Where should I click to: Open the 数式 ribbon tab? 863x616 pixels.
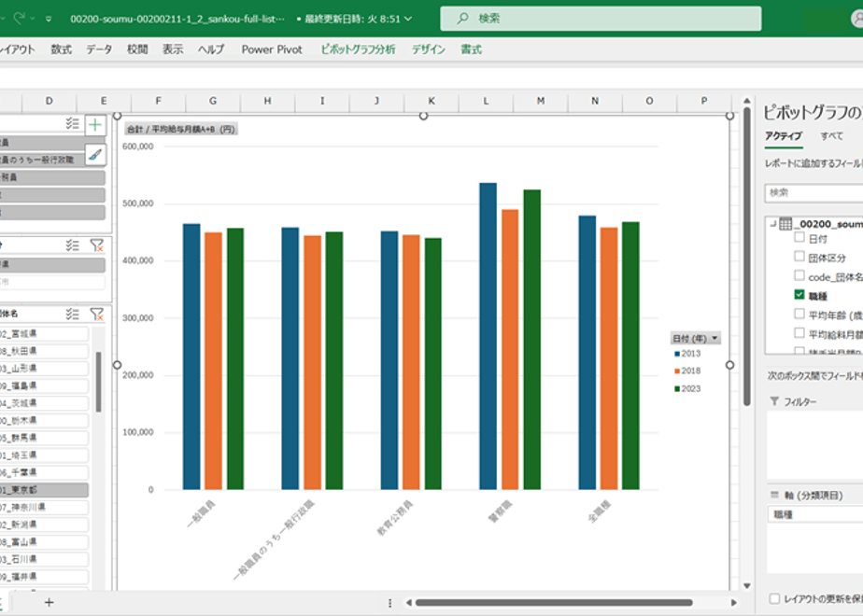click(x=61, y=49)
